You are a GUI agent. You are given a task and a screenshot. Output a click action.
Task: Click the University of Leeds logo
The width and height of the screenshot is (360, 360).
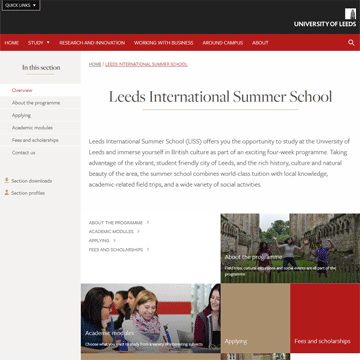(325, 18)
